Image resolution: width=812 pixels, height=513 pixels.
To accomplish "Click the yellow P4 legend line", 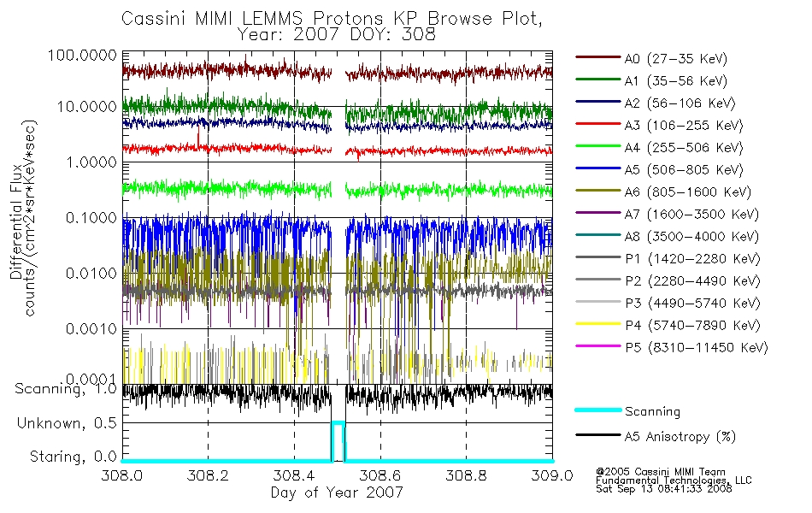I will click(598, 324).
